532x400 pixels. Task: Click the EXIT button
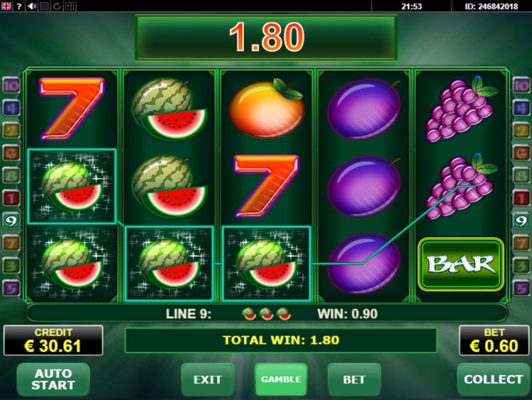click(x=208, y=379)
